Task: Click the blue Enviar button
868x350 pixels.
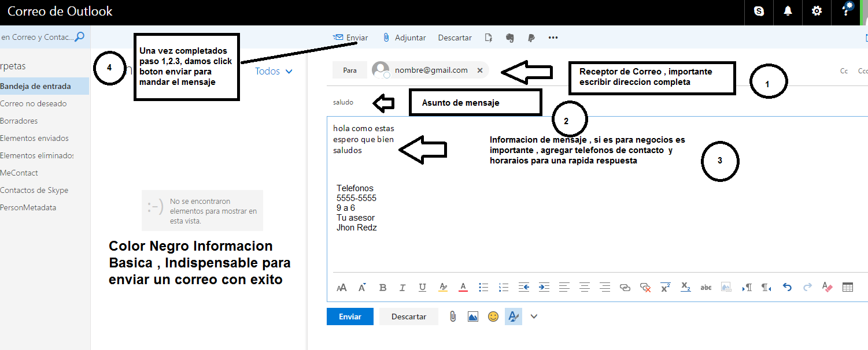Action: point(350,317)
